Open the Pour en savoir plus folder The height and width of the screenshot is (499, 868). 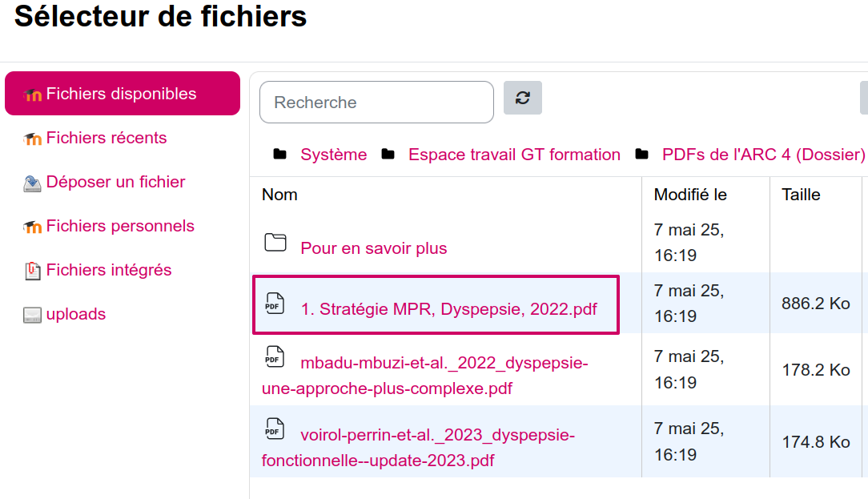coord(374,248)
